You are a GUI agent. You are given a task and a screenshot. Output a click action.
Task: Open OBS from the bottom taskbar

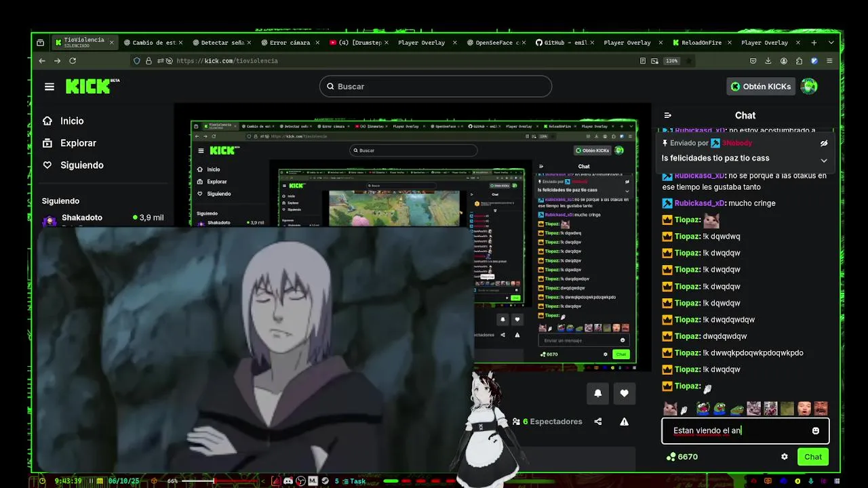(301, 481)
